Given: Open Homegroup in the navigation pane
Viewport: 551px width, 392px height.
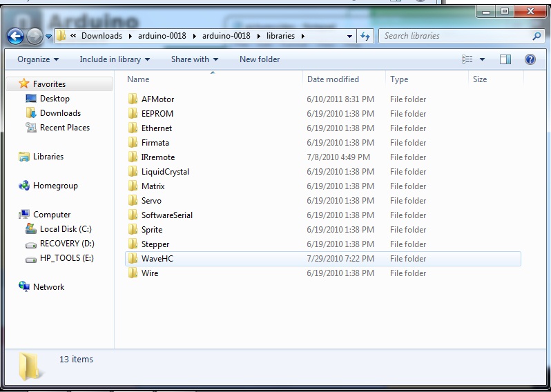Looking at the screenshot, I should [55, 186].
